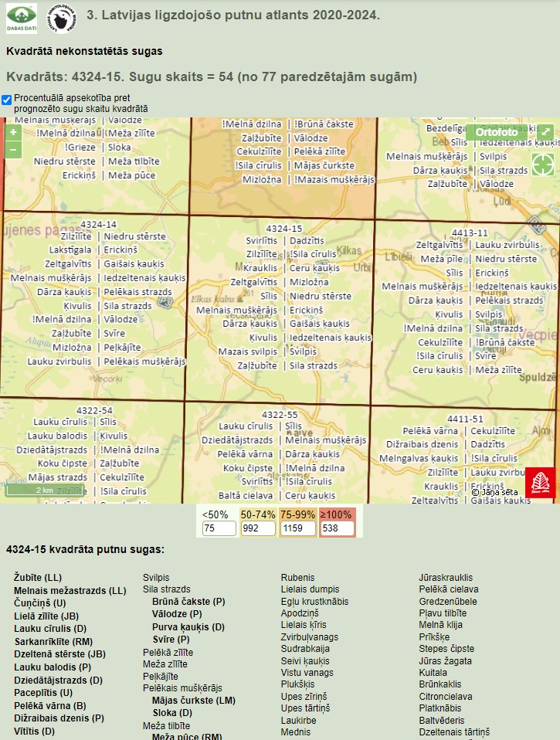560x740 pixels.
Task: Select the <50% legend count field
Action: pos(219,529)
